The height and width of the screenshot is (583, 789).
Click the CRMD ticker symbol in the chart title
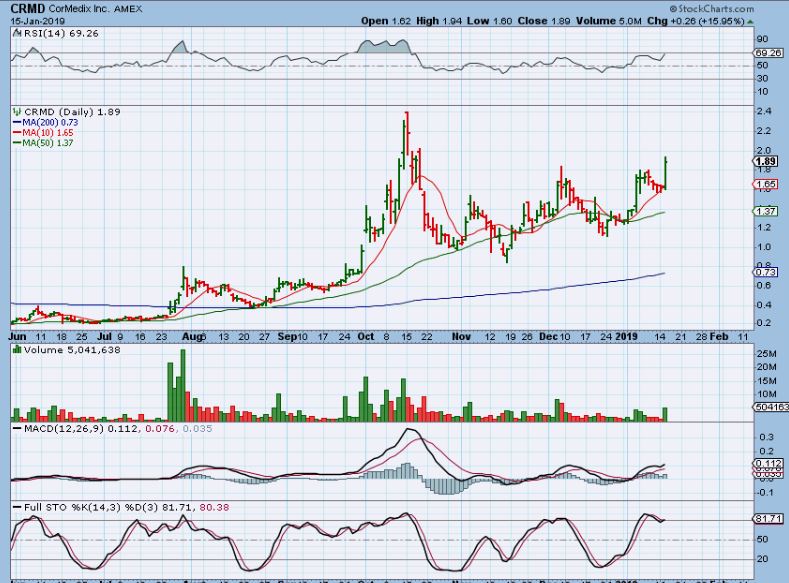pyautogui.click(x=28, y=9)
